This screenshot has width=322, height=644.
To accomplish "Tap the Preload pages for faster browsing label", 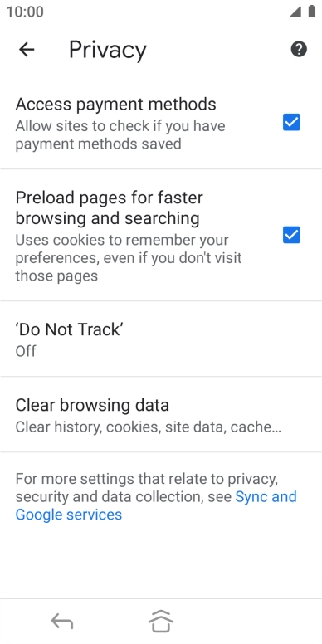I will coord(110,207).
